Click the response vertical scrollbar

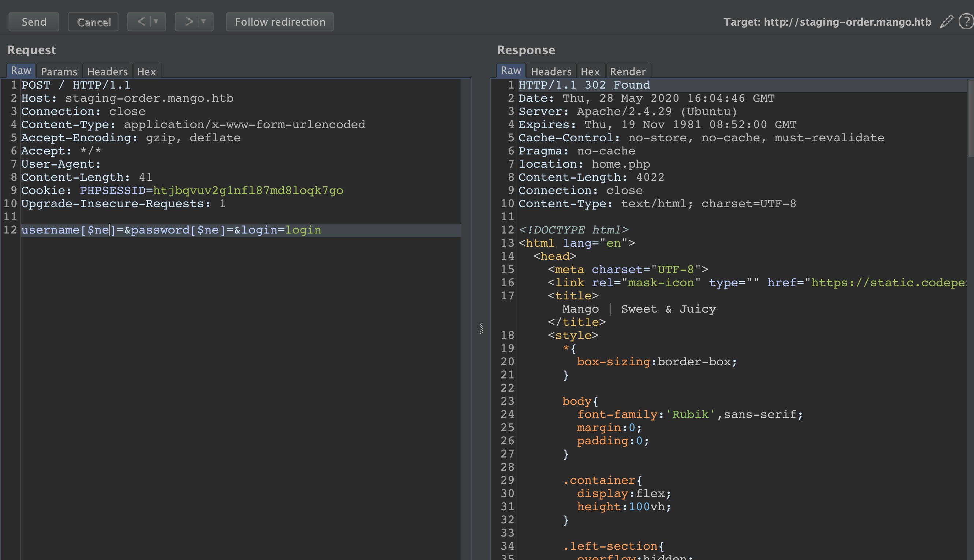point(971,118)
